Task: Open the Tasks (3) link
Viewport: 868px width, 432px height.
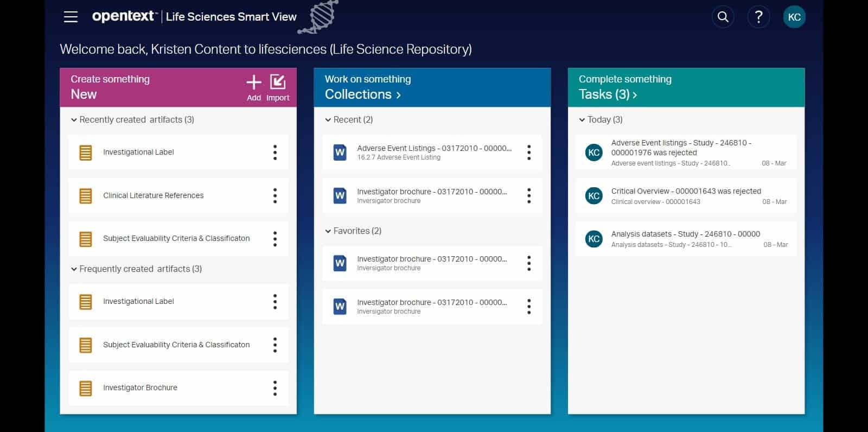Action: [608, 94]
